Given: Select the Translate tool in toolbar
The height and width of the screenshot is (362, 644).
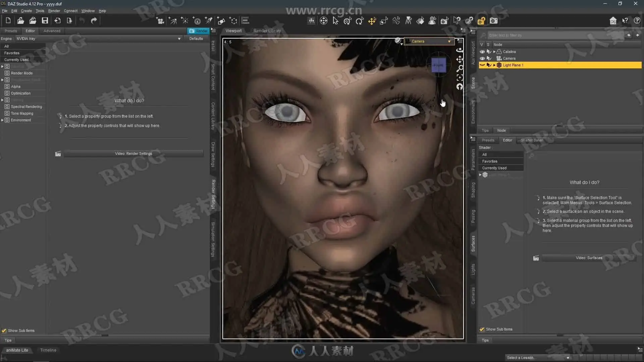Looking at the screenshot, I should 372,21.
